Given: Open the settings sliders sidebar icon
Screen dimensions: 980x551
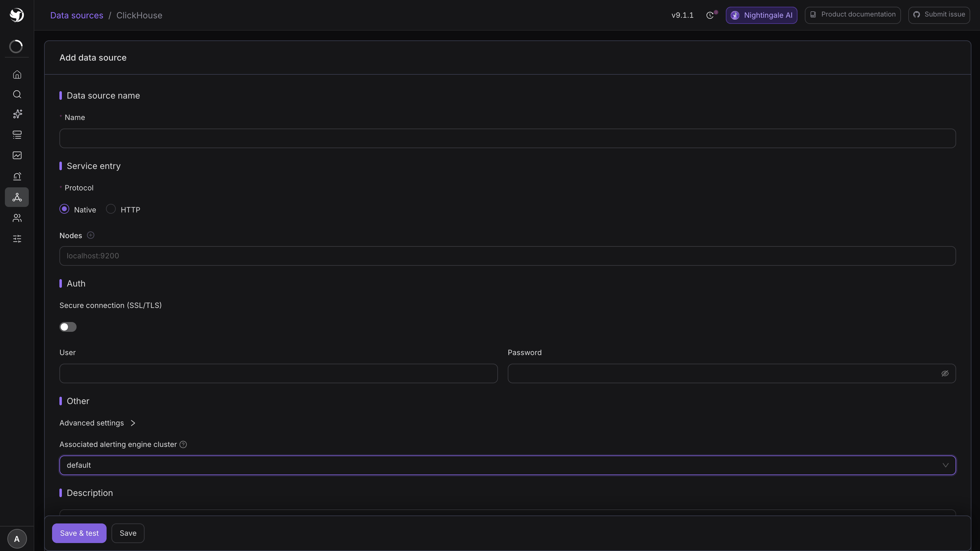Looking at the screenshot, I should coord(17,239).
